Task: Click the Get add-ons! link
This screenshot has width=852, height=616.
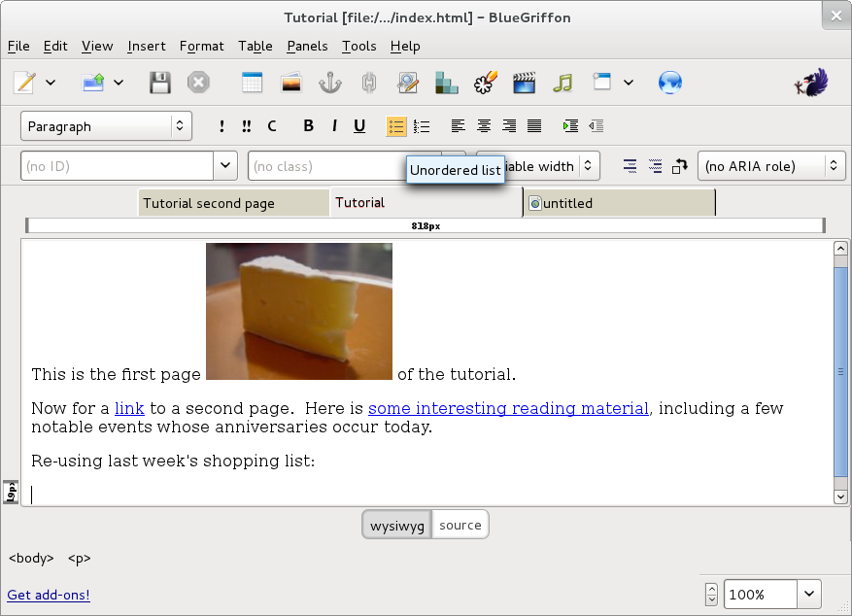Action: pyautogui.click(x=49, y=595)
